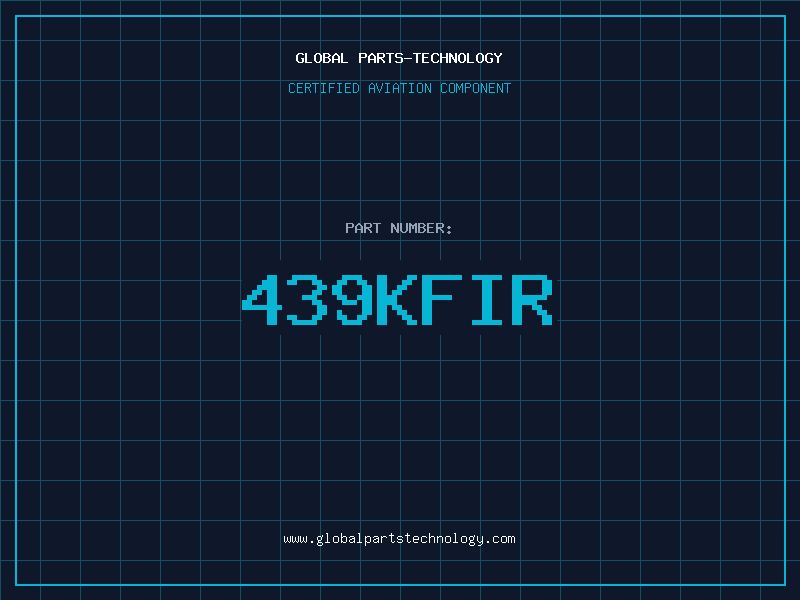The height and width of the screenshot is (600, 800).
Task: Open the www.globalpartstechnology.com link
Action: [399, 539]
